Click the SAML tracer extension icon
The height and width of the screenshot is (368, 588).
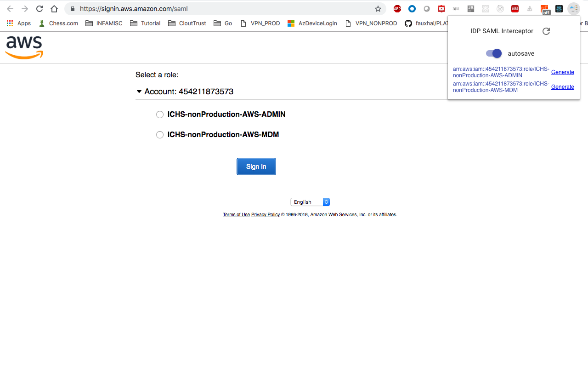(456, 8)
